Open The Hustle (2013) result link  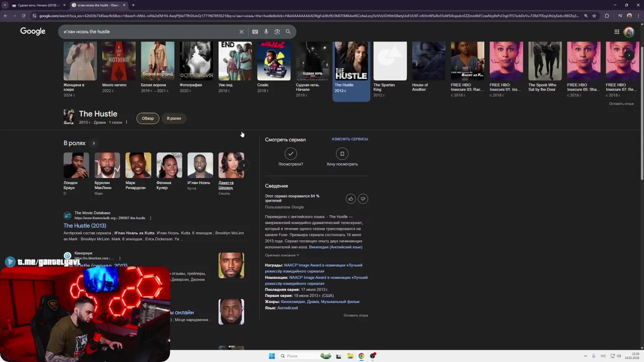pos(85,226)
